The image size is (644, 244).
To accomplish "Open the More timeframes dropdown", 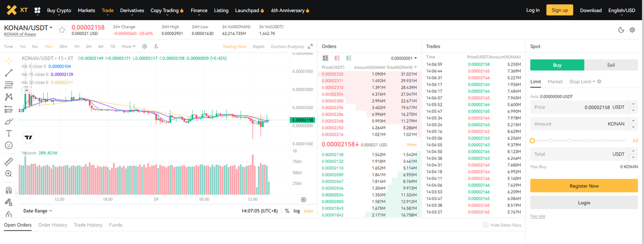I will click(128, 46).
